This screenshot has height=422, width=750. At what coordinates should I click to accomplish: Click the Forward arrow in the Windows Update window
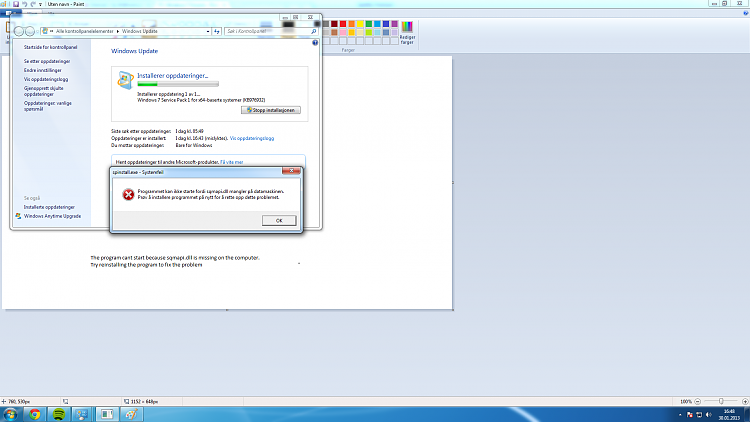(x=30, y=31)
